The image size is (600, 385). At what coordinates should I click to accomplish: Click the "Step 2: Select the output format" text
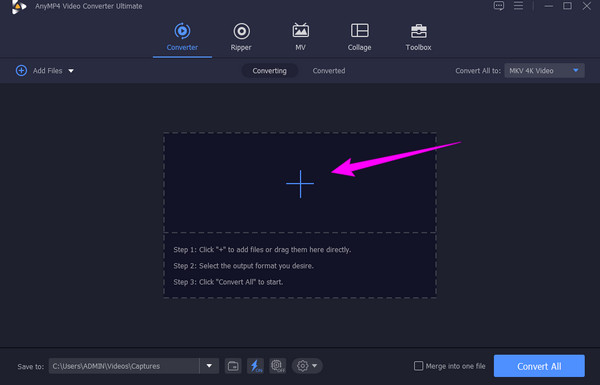[243, 266]
